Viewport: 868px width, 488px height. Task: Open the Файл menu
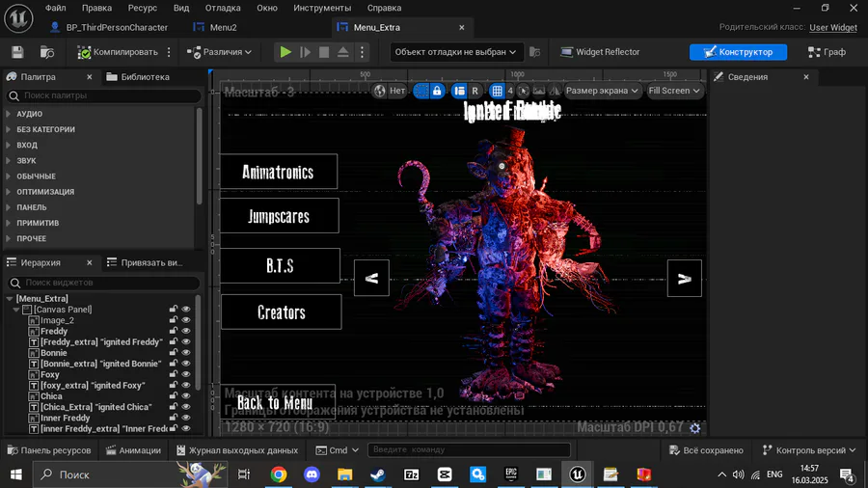(x=55, y=8)
